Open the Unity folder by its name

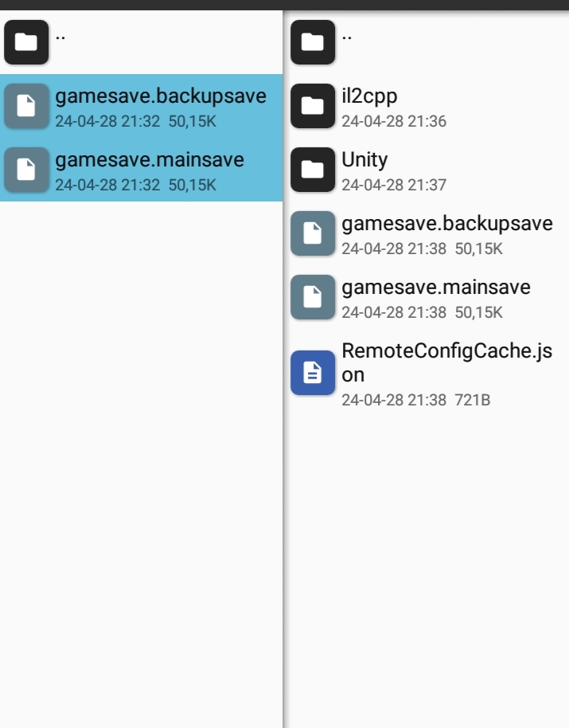click(x=364, y=160)
